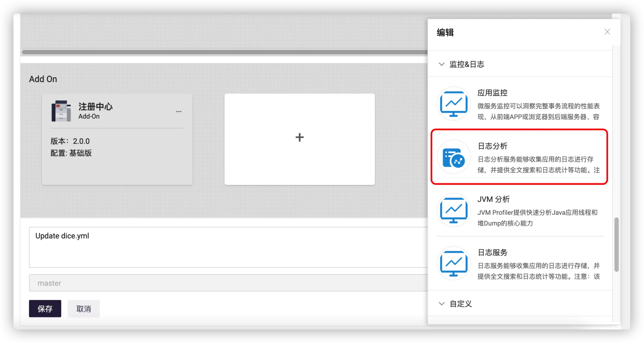Click the JVM 分析 monitor icon
The width and height of the screenshot is (644, 343).
click(454, 210)
